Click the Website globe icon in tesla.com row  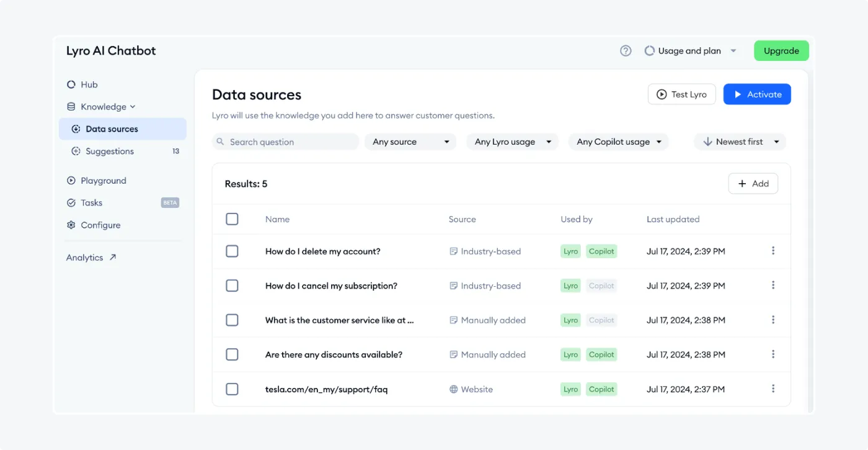454,389
